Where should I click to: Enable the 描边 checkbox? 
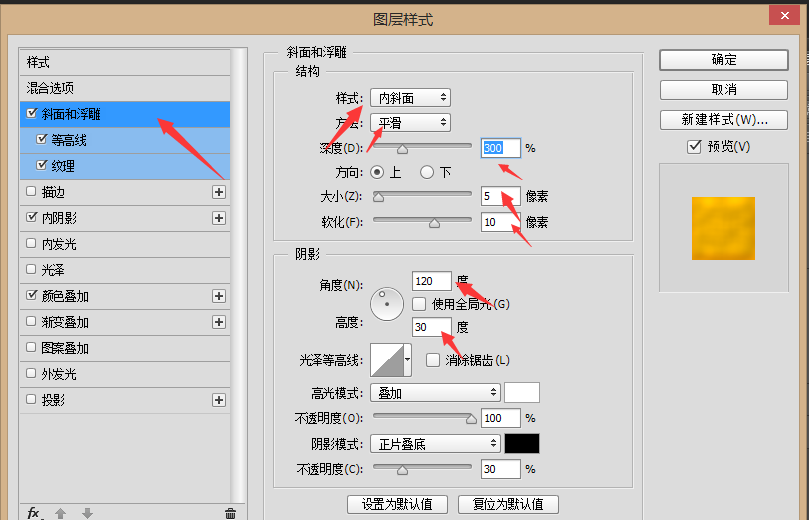pyautogui.click(x=31, y=191)
